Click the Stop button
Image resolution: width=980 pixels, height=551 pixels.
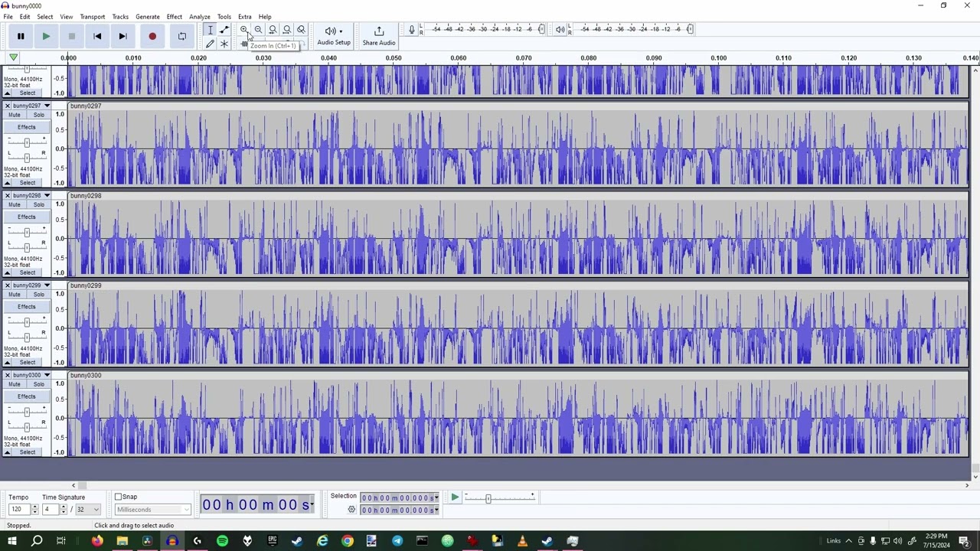coord(71,36)
